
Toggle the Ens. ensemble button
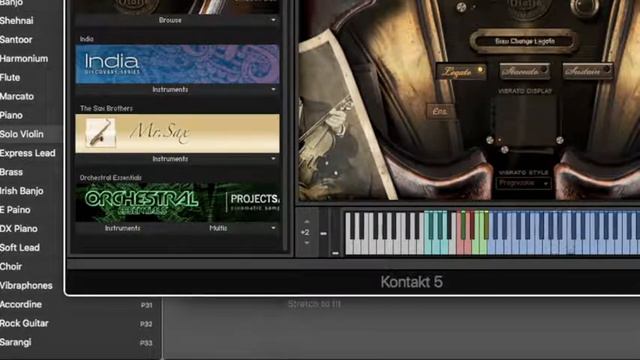pyautogui.click(x=440, y=111)
